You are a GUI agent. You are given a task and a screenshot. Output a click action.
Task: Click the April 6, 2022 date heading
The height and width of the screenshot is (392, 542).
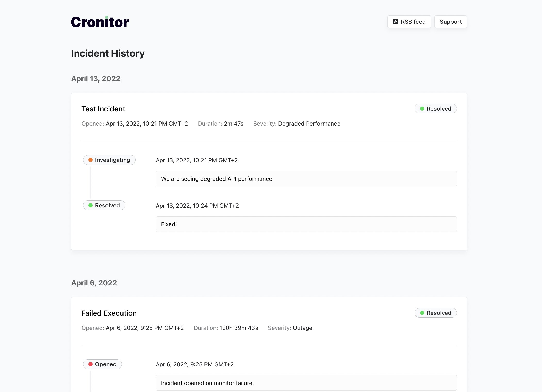click(x=94, y=283)
